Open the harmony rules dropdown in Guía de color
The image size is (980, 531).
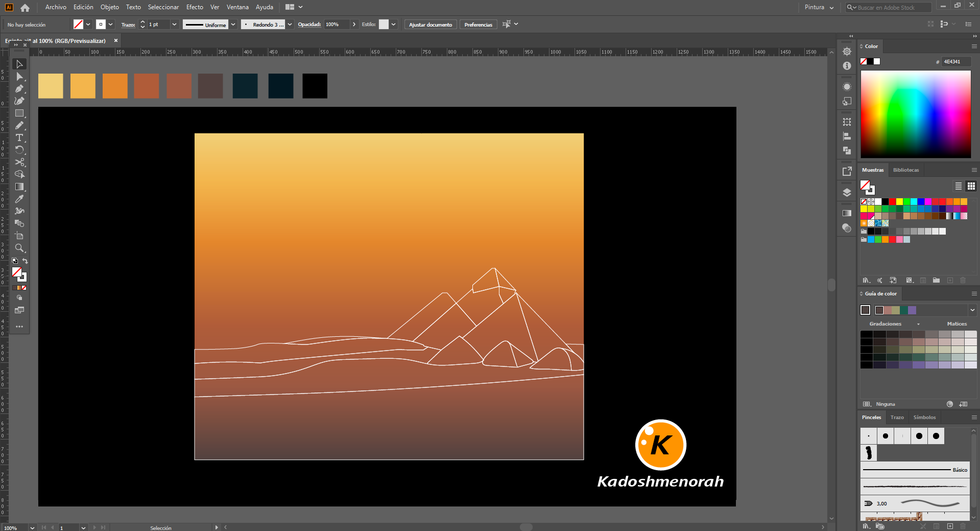click(x=972, y=310)
